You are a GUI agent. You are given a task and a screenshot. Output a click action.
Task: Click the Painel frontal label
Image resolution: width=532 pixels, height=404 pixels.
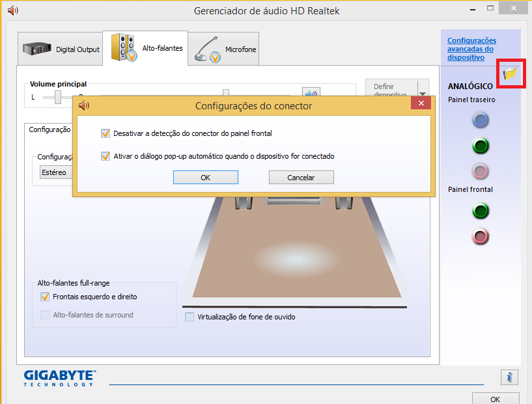click(x=470, y=189)
